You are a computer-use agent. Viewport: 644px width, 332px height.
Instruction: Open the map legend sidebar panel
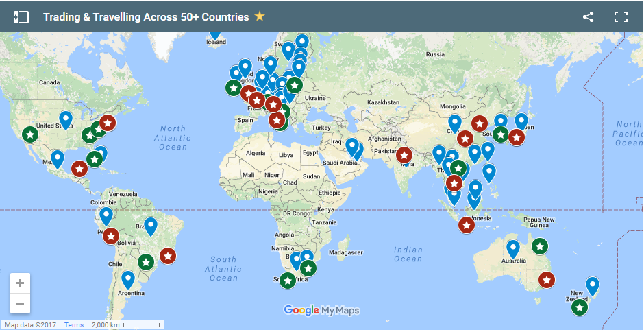pos(21,17)
